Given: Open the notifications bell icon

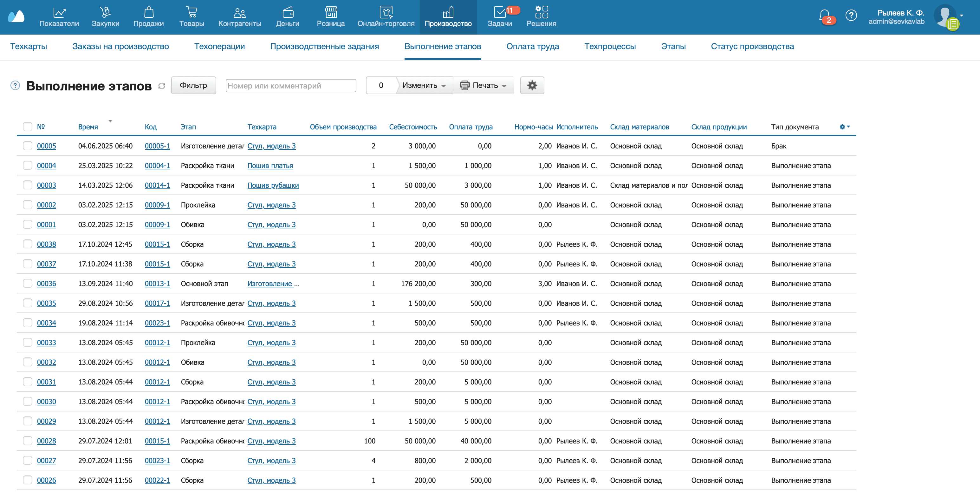Looking at the screenshot, I should pyautogui.click(x=824, y=16).
